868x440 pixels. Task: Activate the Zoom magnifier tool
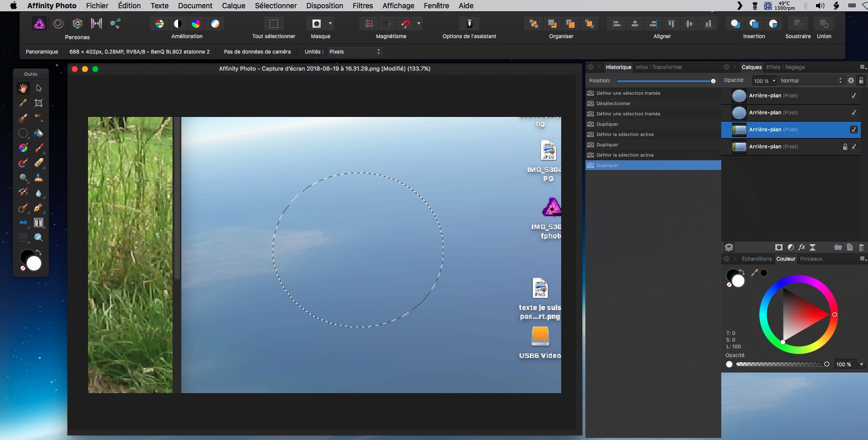39,238
